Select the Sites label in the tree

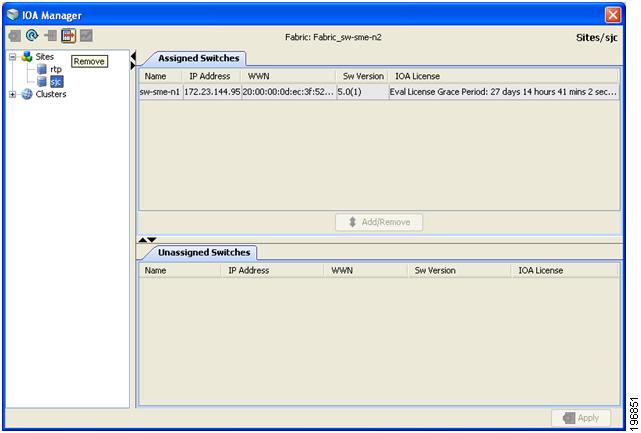[x=45, y=56]
